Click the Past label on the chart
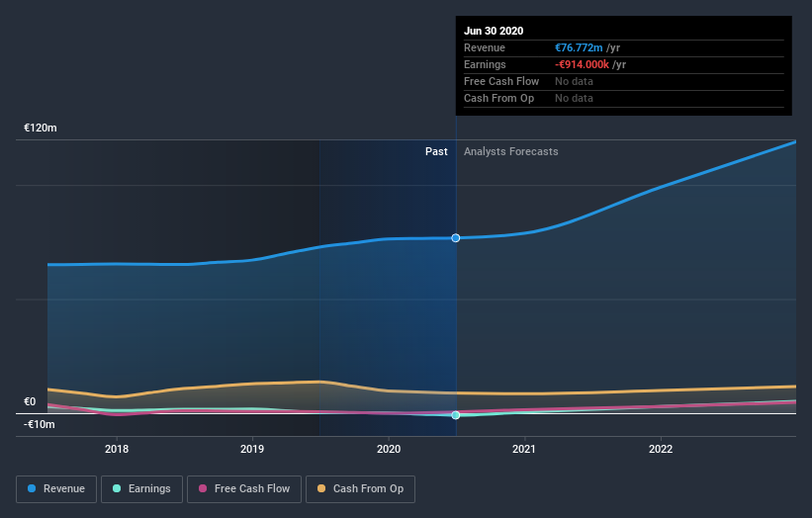Viewport: 812px width, 518px height. [x=436, y=151]
